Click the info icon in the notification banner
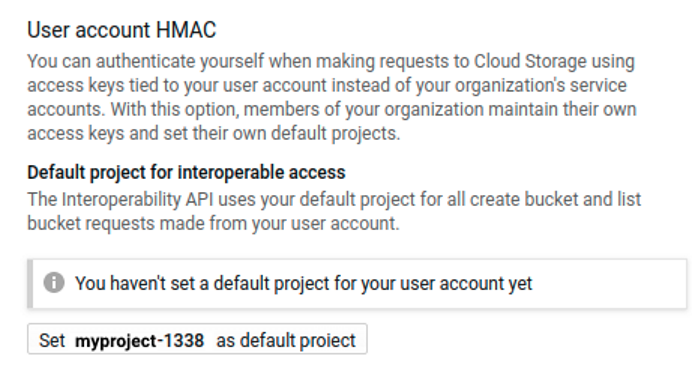The width and height of the screenshot is (692, 383). 54,282
